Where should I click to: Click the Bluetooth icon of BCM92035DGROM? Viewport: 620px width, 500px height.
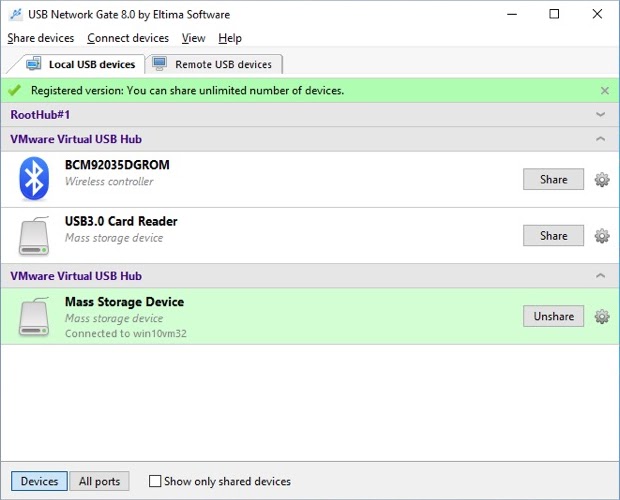34,179
